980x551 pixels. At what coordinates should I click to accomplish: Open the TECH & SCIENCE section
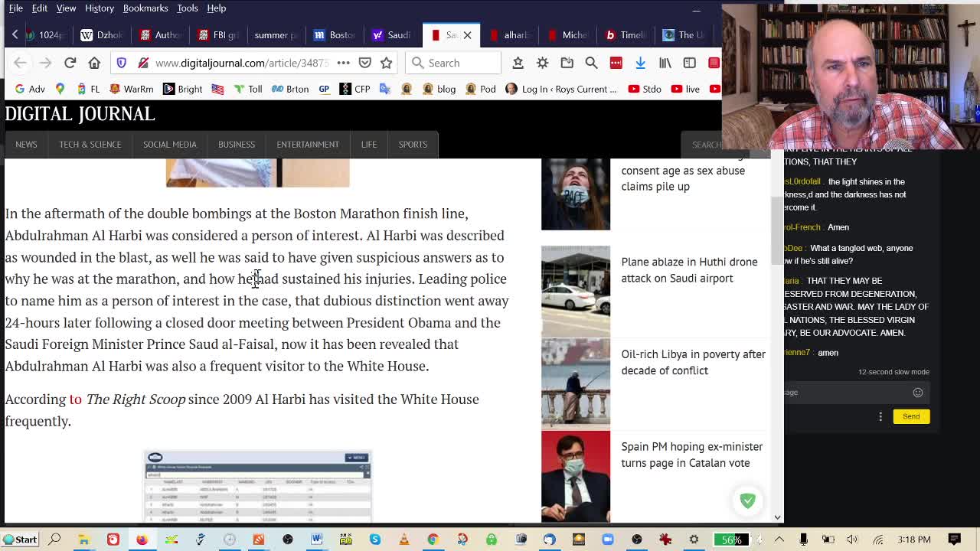(x=90, y=145)
